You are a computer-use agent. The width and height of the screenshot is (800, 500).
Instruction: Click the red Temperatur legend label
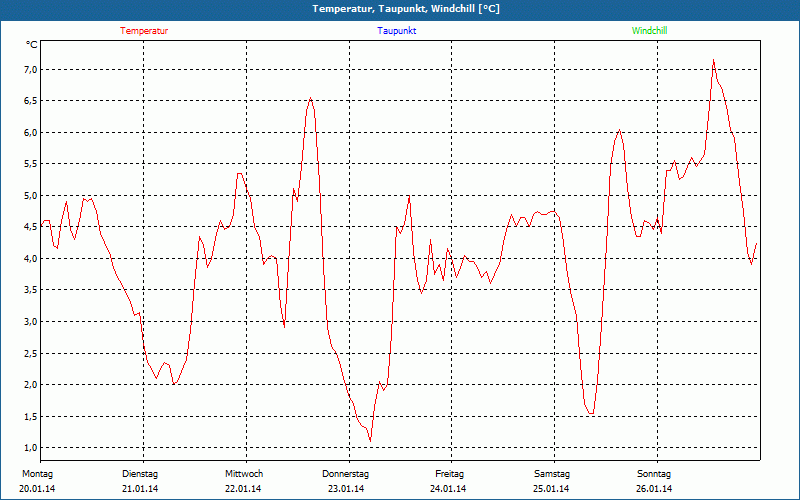[x=144, y=31]
